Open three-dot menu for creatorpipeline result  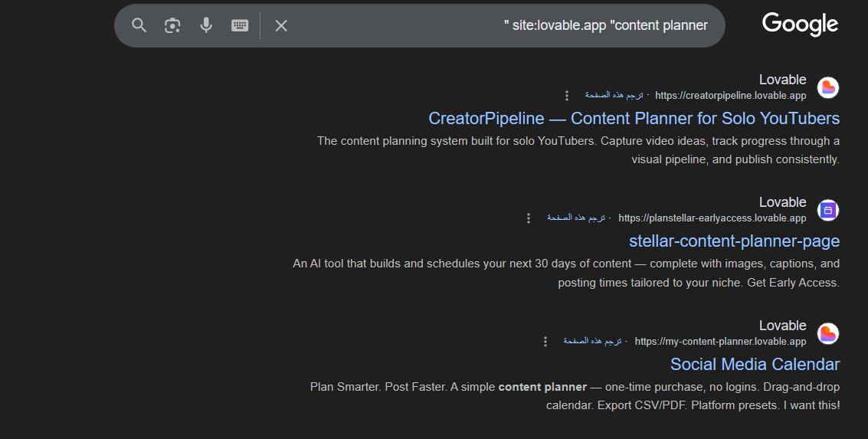click(x=567, y=96)
